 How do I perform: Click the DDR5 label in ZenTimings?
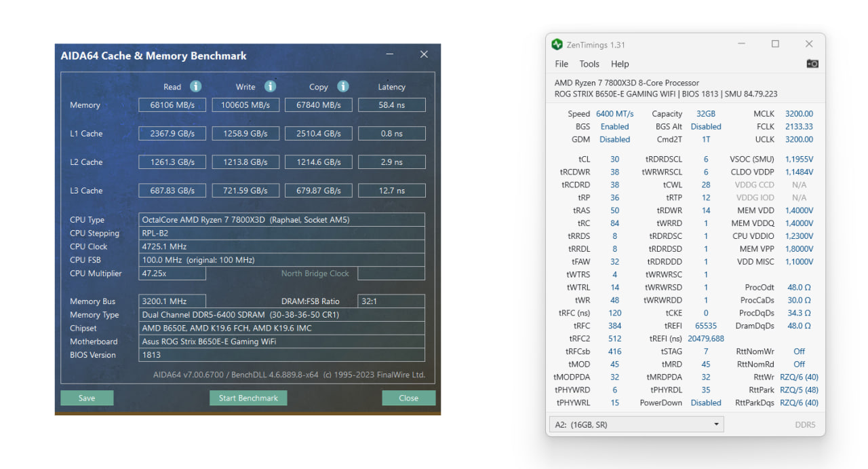805,425
